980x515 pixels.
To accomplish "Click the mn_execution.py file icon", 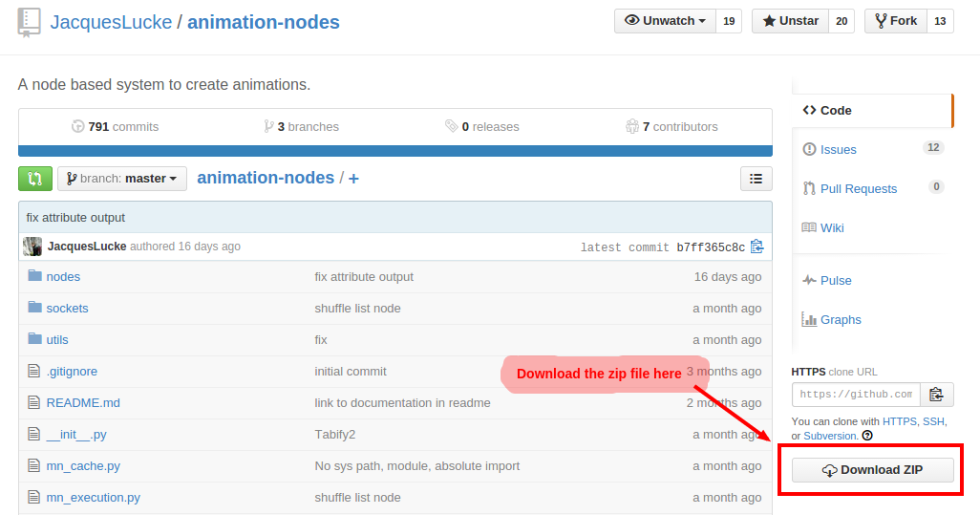I will pos(33,498).
